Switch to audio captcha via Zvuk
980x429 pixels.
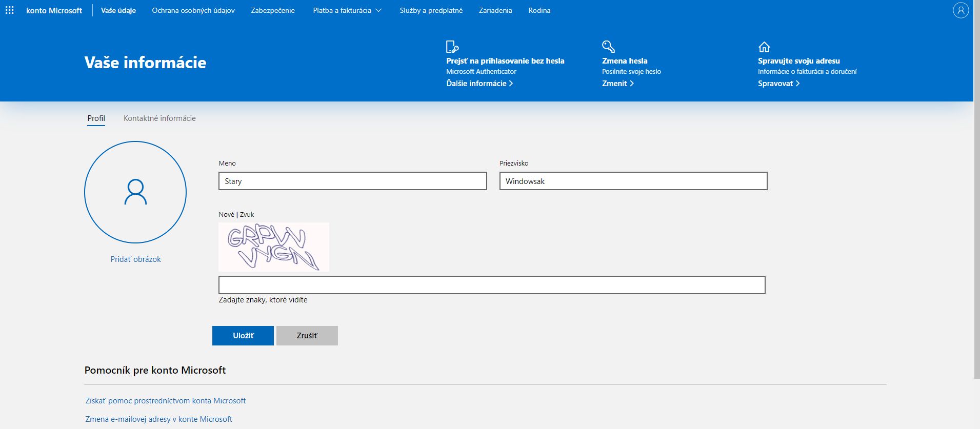(247, 215)
